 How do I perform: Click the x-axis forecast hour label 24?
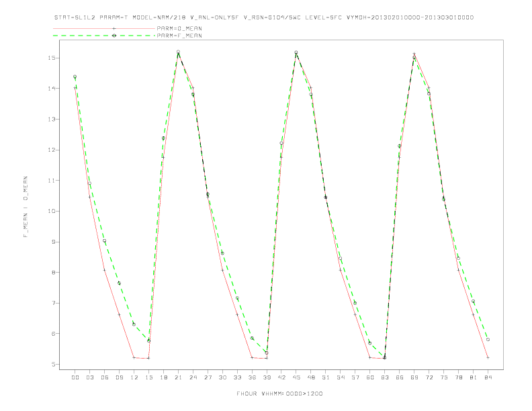[x=193, y=377]
